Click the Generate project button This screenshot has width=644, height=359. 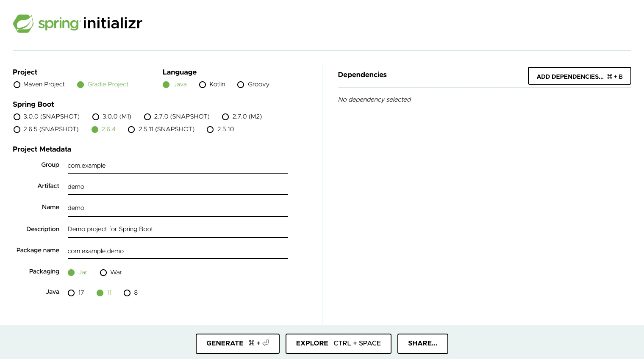[238, 343]
